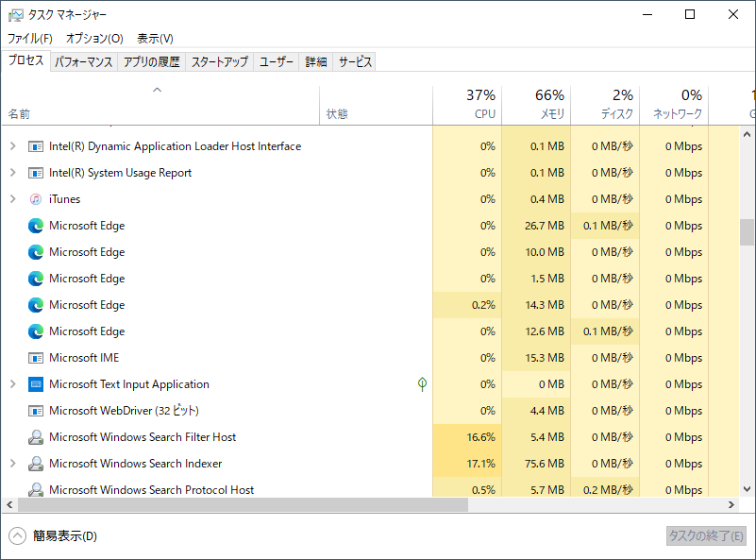The image size is (756, 560).
Task: Select Microsoft Windows Search Filter Host text
Action: pyautogui.click(x=143, y=437)
